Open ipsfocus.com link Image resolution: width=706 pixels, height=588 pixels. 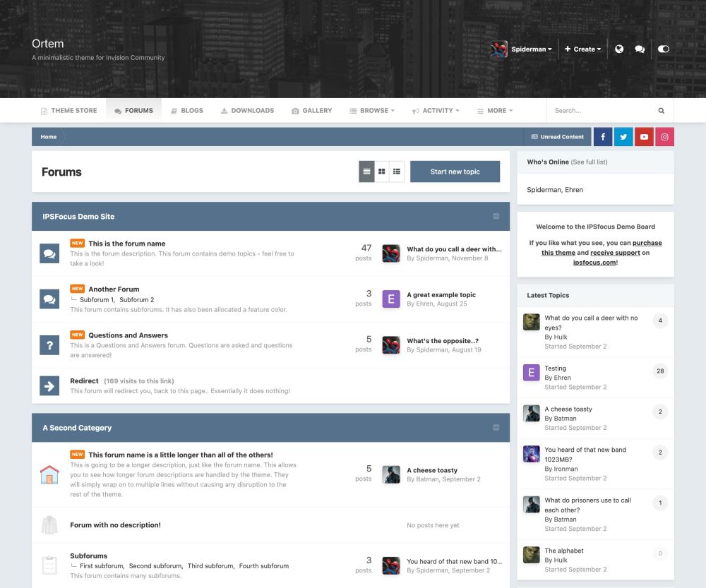point(594,263)
